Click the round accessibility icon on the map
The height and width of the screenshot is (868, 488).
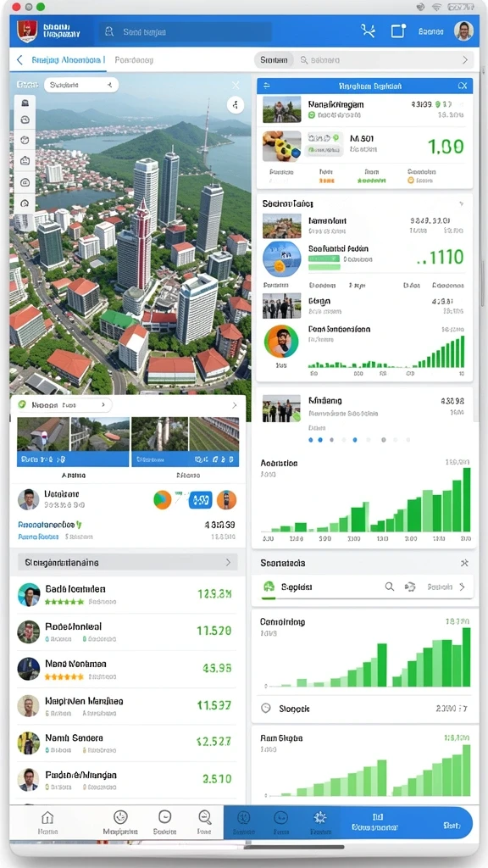[x=236, y=104]
